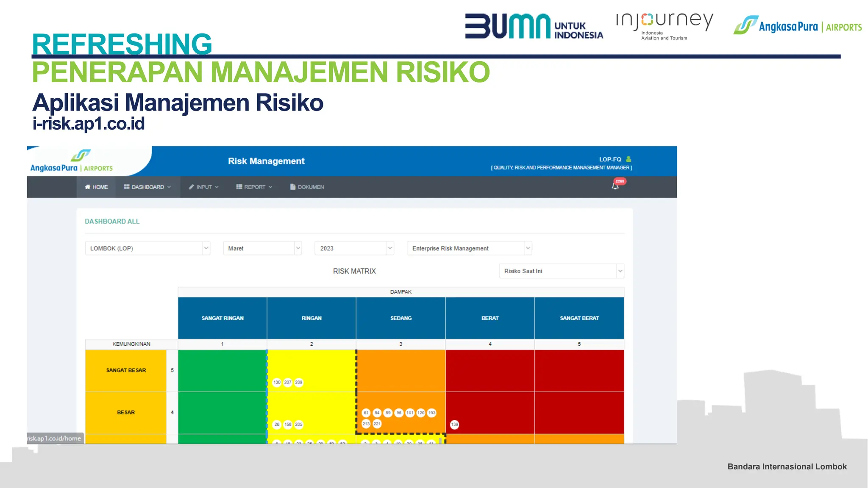
Task: Click risk bubble 193 in orange cell
Action: [431, 413]
